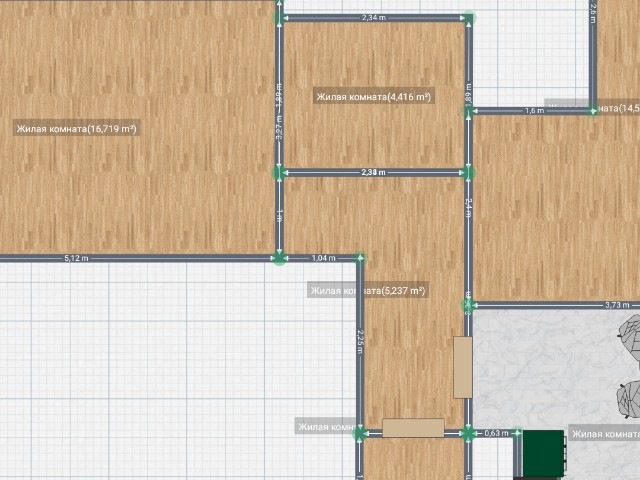
Task: Select the room label showing 4,416 m²
Action: pos(373,97)
